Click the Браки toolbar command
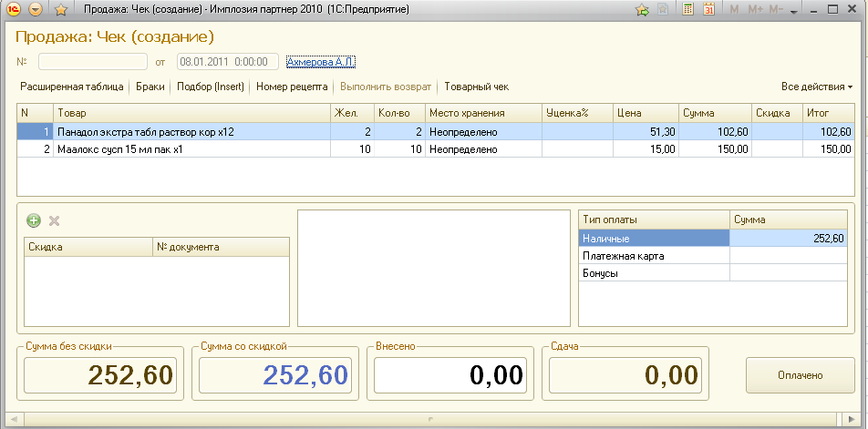The width and height of the screenshot is (868, 429). tap(150, 87)
